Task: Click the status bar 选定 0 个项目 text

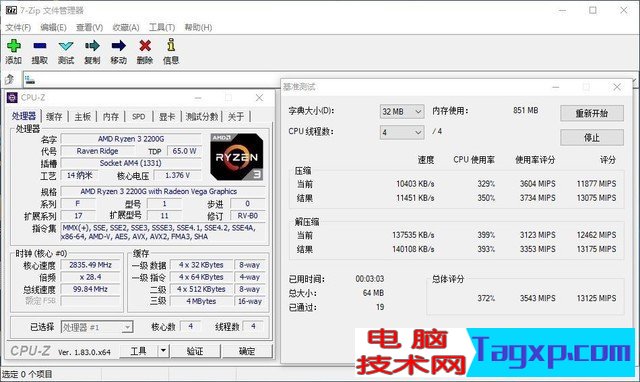Action: 27,374
